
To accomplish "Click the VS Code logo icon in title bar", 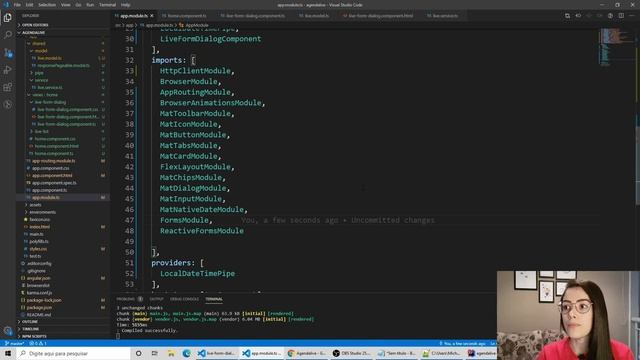I will 6,5.
